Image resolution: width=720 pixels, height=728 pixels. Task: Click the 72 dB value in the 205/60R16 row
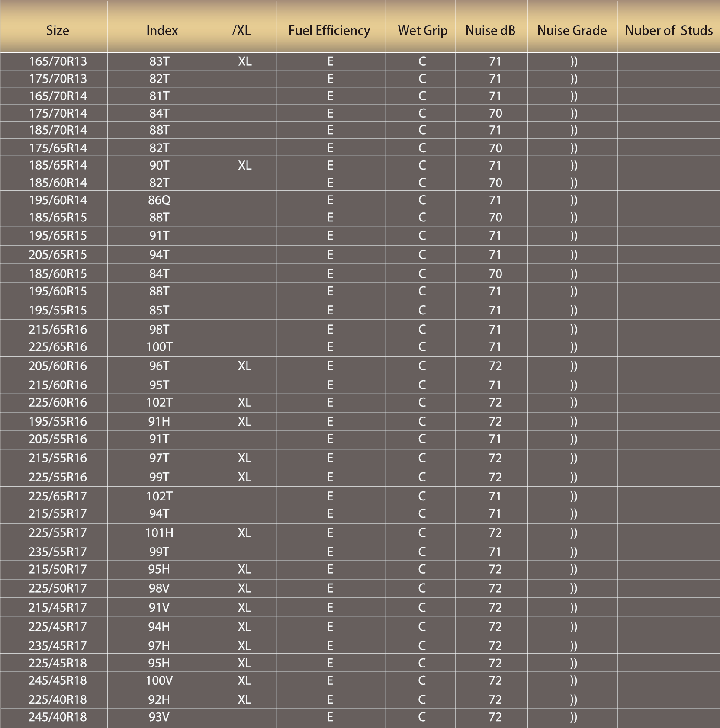click(495, 366)
